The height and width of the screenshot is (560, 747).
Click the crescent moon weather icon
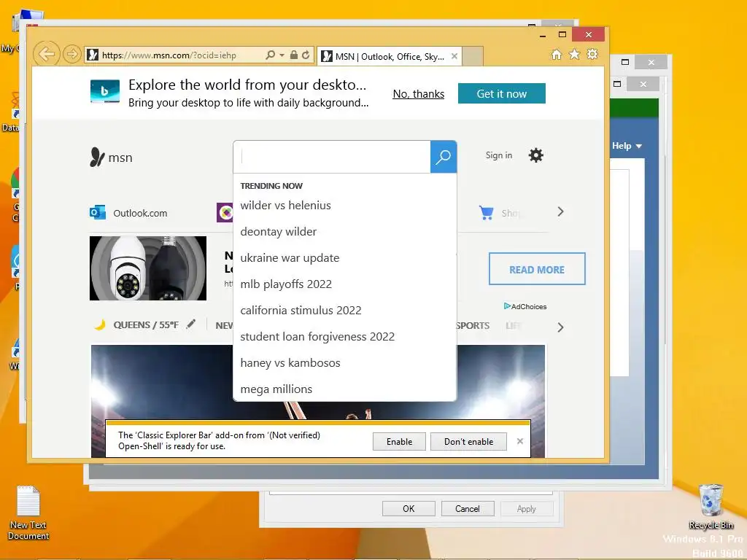pyautogui.click(x=99, y=324)
